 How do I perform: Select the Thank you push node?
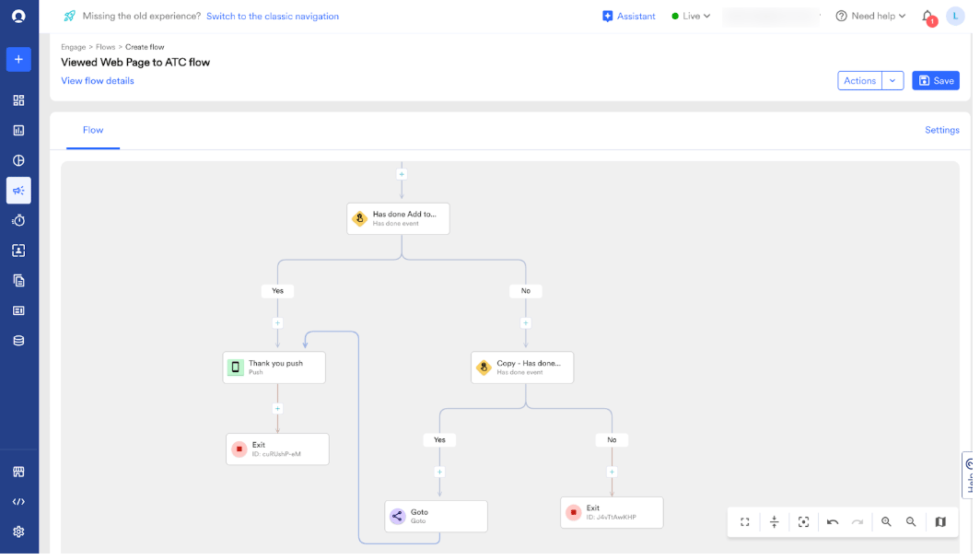(x=274, y=367)
